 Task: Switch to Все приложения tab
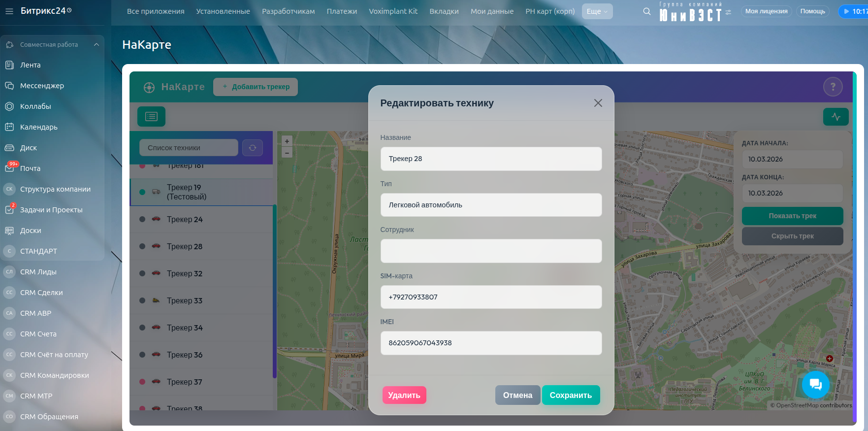[x=156, y=11]
